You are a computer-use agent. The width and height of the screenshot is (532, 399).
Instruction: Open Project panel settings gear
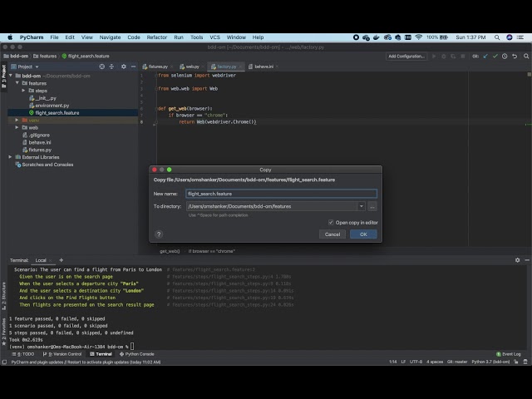pyautogui.click(x=124, y=66)
